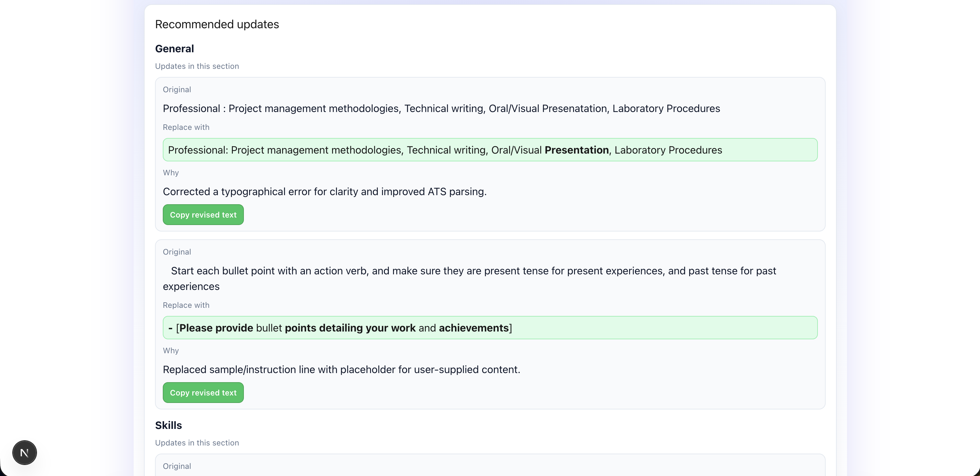Image resolution: width=980 pixels, height=476 pixels.
Task: Open the Next.js dev tools badge
Action: click(x=24, y=452)
